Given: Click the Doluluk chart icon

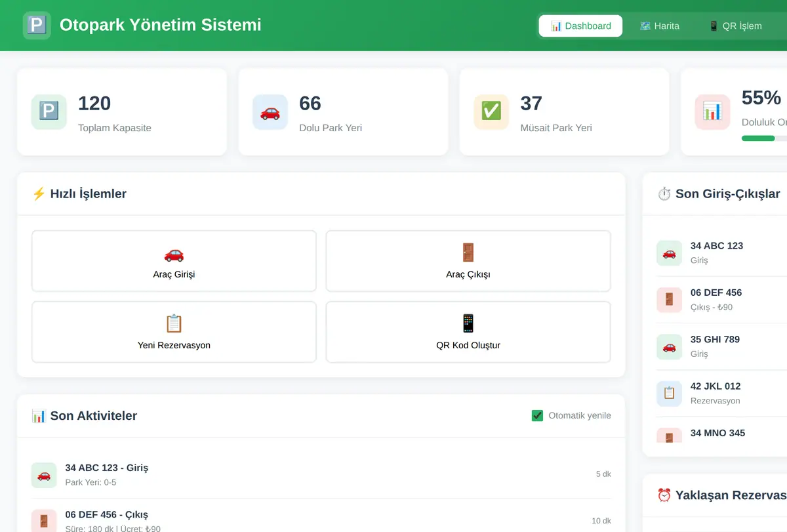Looking at the screenshot, I should [x=712, y=112].
